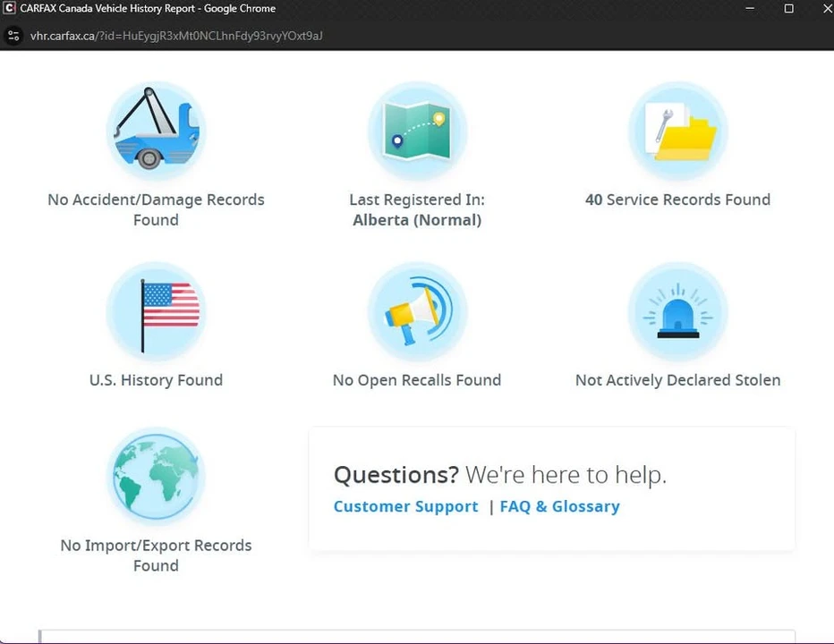Select the 'Questions? We're here to help.' heading
Screen dimensions: 834x644
click(x=500, y=474)
